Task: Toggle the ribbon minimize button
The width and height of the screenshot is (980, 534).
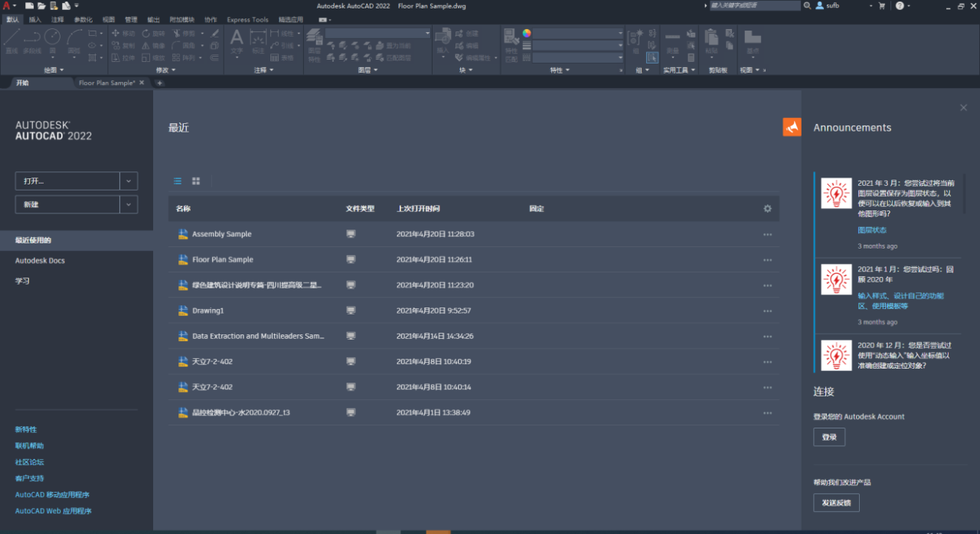Action: (x=325, y=20)
